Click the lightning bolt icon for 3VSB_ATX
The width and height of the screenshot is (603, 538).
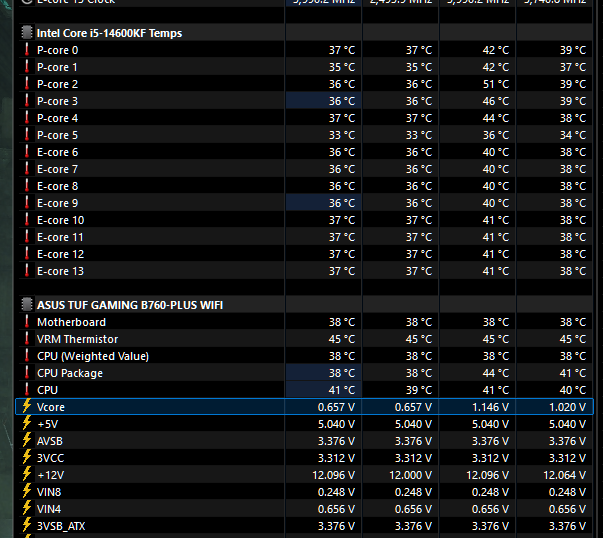(x=27, y=525)
